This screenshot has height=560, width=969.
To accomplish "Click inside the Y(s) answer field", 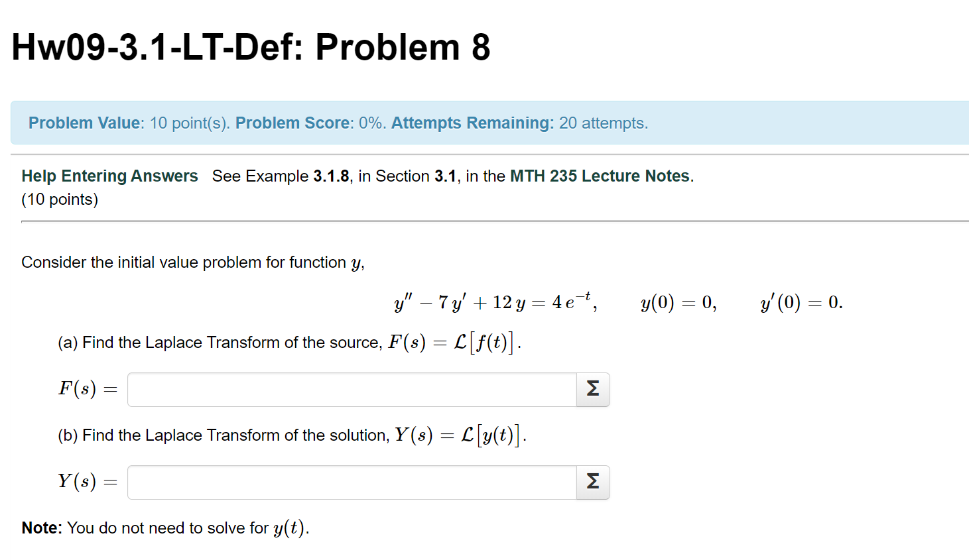I will click(352, 482).
